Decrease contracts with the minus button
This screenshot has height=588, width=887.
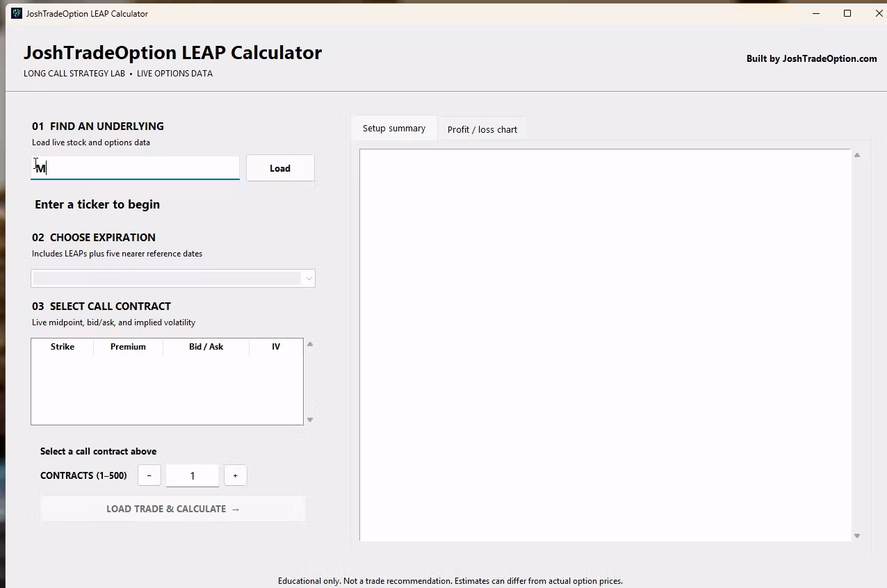pyautogui.click(x=149, y=475)
